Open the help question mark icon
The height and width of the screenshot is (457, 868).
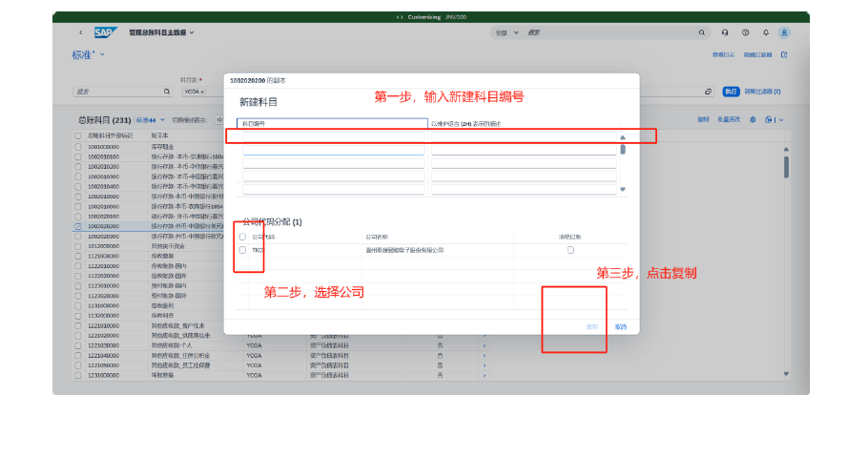pos(745,32)
